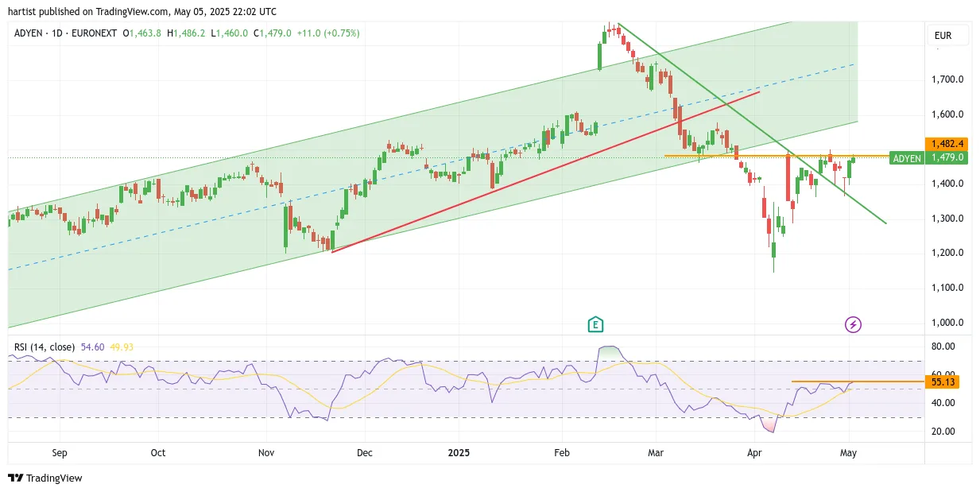Select the red rising trendline

(x=545, y=172)
